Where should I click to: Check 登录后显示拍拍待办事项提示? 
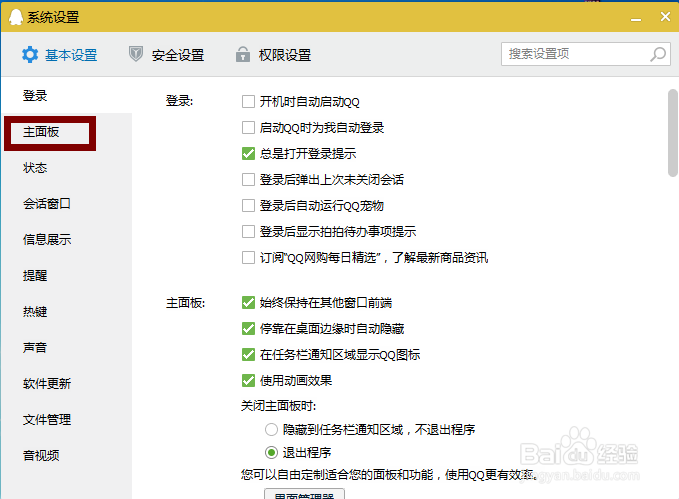coord(248,231)
